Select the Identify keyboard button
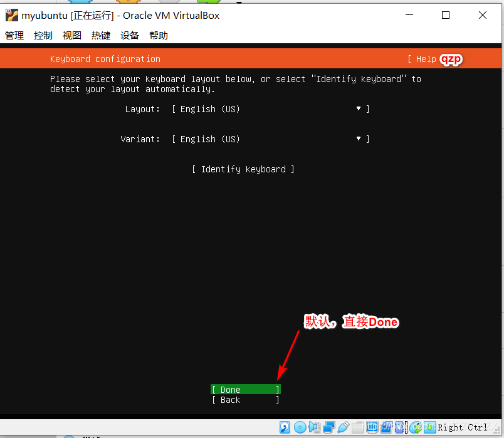 point(243,169)
